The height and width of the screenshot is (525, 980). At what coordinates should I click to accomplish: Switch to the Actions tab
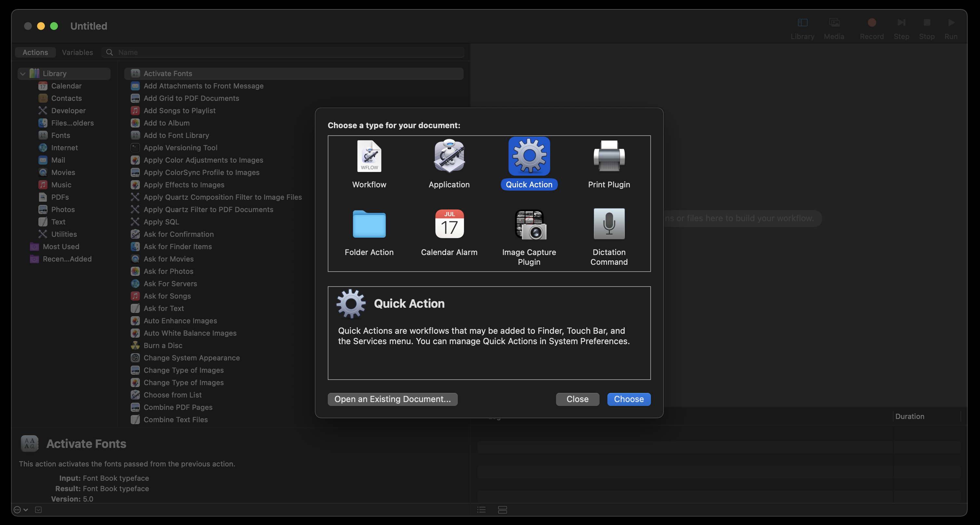pos(35,52)
